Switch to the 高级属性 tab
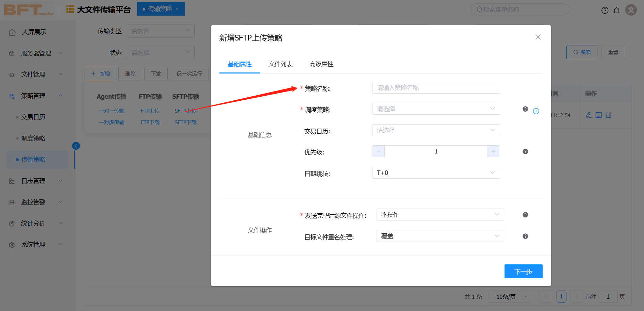644x311 pixels. point(321,64)
